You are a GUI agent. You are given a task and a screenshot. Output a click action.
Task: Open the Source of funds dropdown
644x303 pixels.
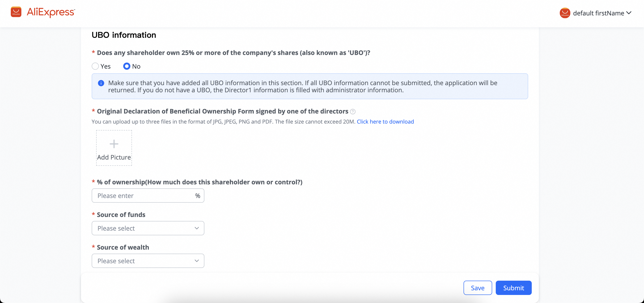click(148, 228)
